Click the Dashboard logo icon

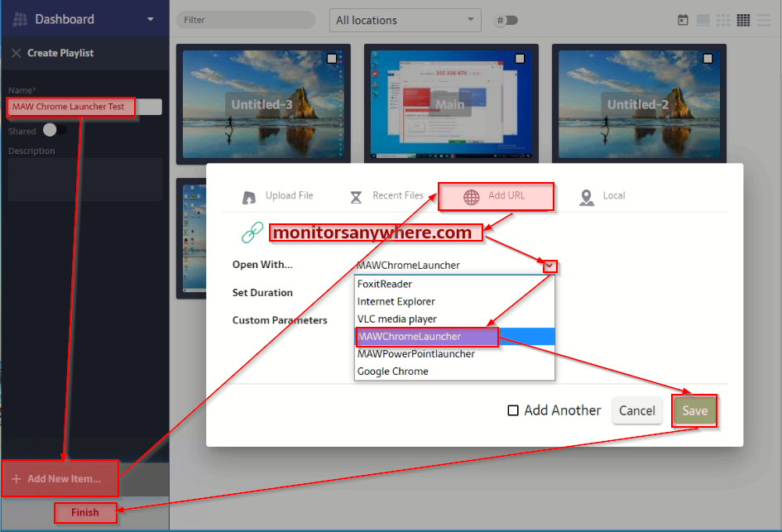(x=20, y=19)
